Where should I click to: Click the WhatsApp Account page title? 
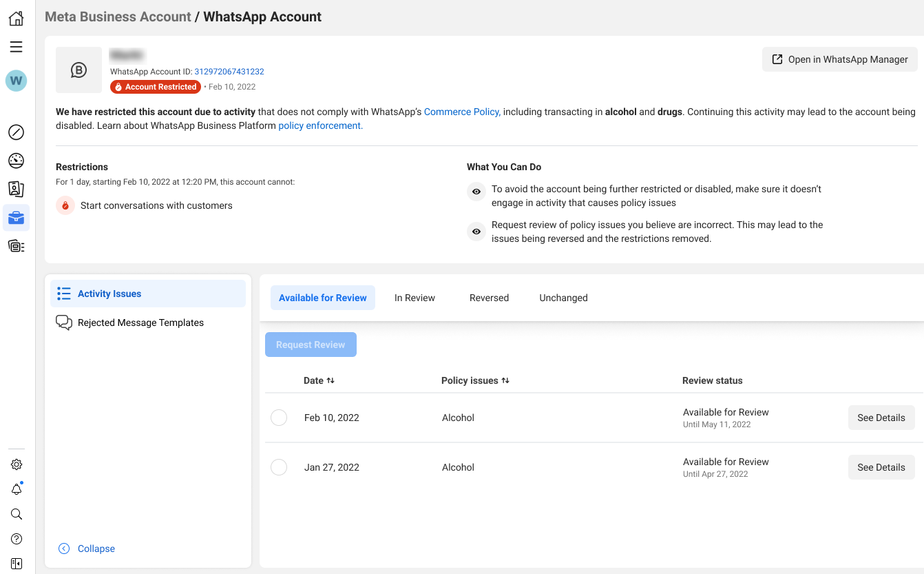(x=262, y=17)
